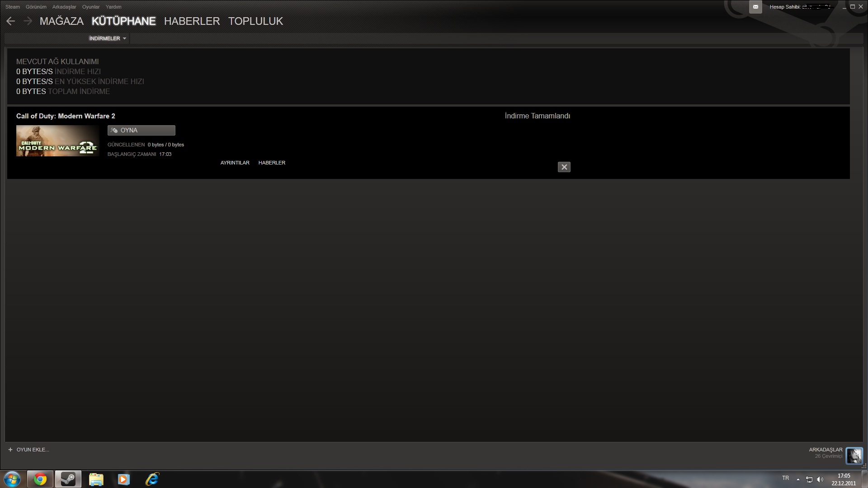Open the inbox envelope icon
Screen dimensions: 868x488
pos(755,7)
